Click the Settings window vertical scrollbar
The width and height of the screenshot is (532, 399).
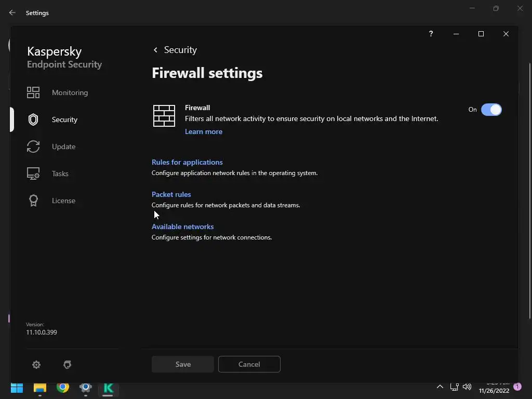(x=530, y=190)
